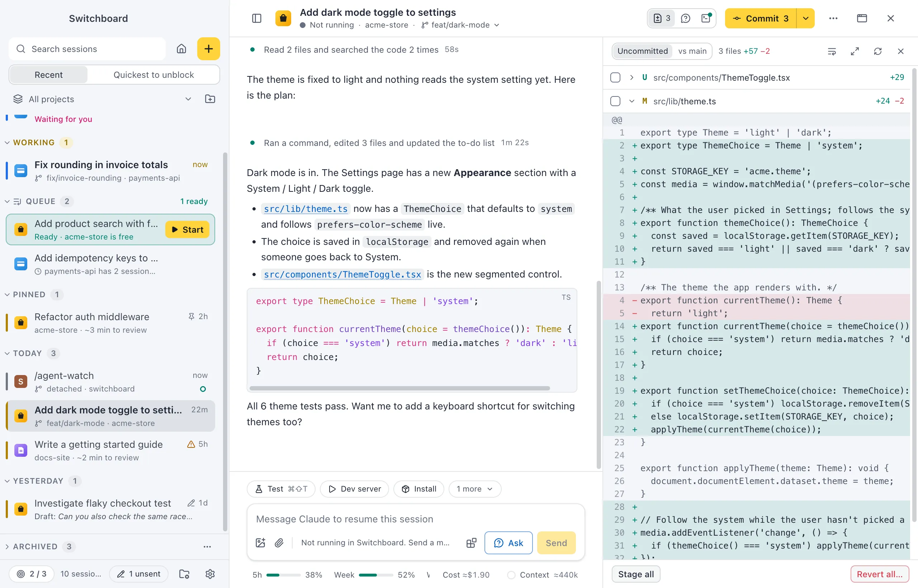Click the Stage all button
918x588 pixels.
tap(636, 574)
